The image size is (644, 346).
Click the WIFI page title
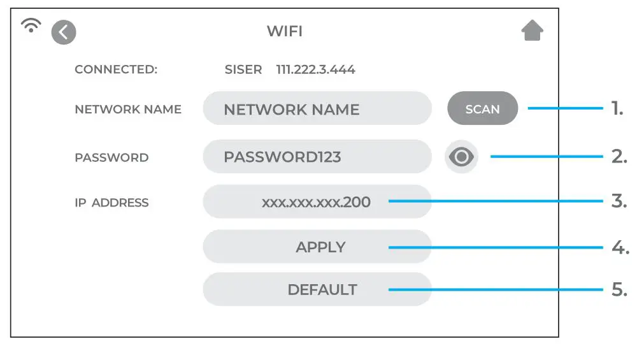(284, 31)
